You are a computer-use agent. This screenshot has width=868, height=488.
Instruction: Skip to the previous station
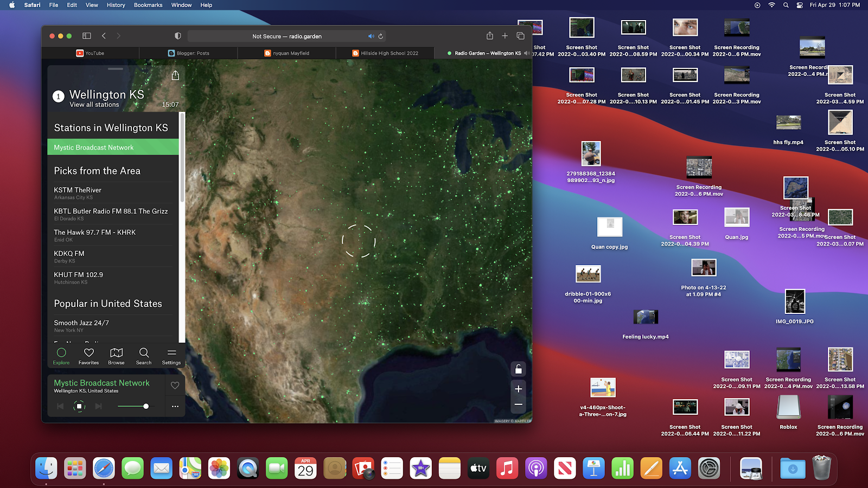pos(60,406)
